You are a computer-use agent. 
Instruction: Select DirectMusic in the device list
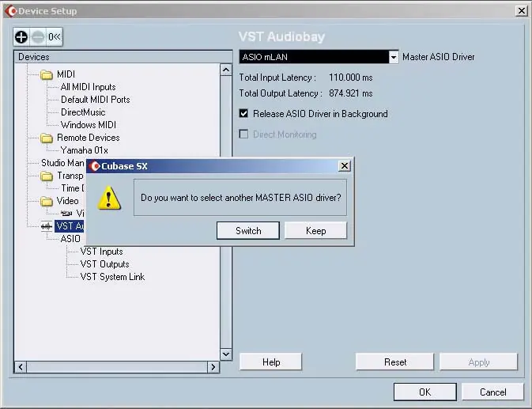[x=83, y=112]
